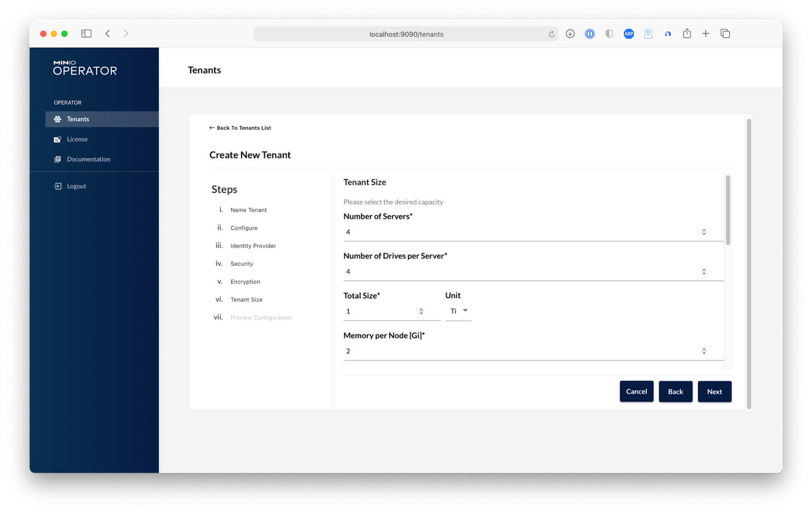Open the Safari downloads icon
The height and width of the screenshot is (512, 812).
tap(570, 33)
